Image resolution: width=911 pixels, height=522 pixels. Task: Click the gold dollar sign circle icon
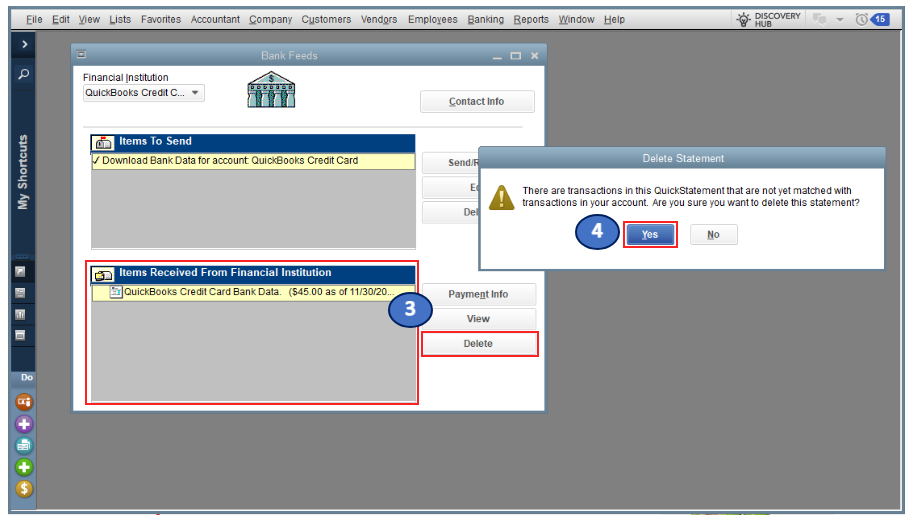coord(24,489)
